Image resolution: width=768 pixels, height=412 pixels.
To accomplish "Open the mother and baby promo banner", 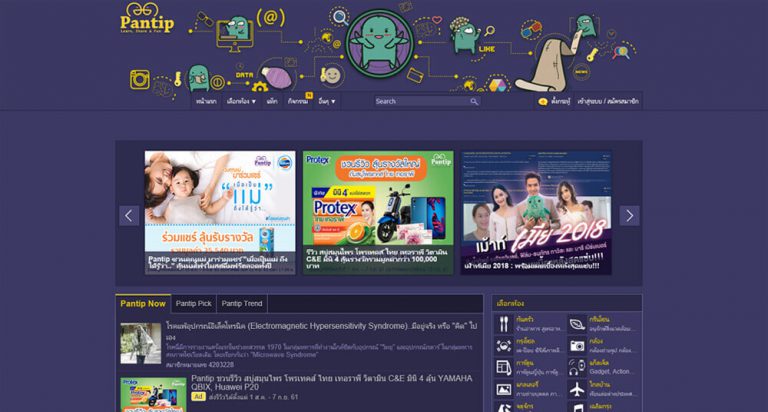I will [220, 212].
